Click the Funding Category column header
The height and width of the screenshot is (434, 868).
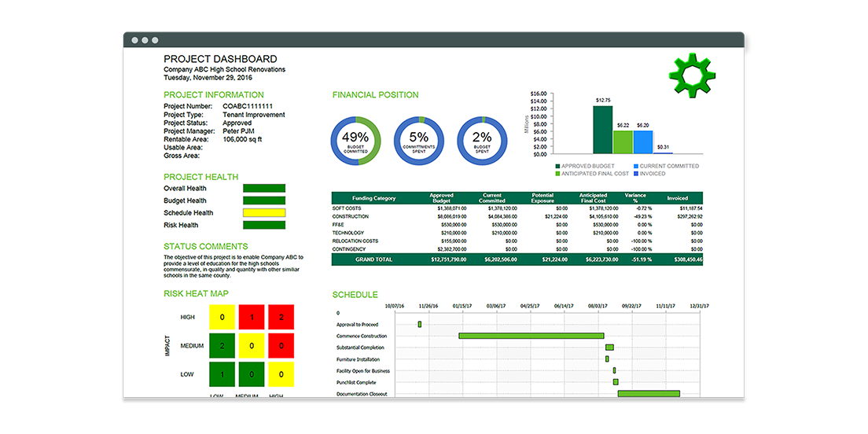[373, 198]
